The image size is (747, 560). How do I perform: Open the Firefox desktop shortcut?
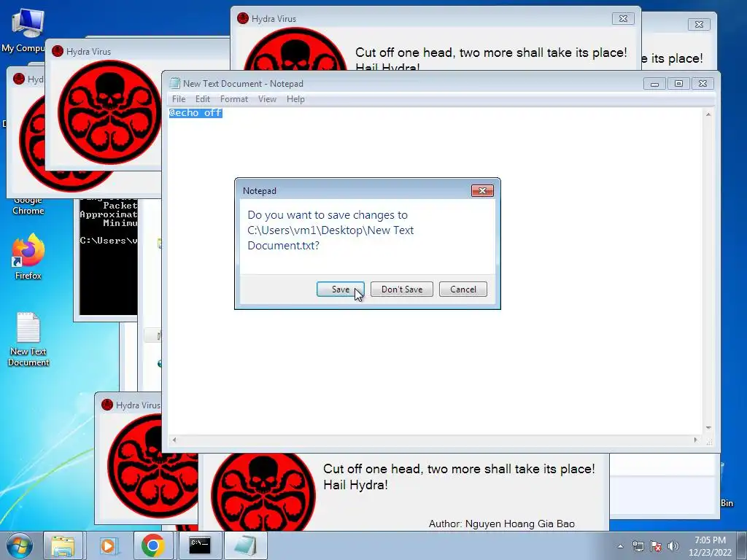[x=28, y=257]
